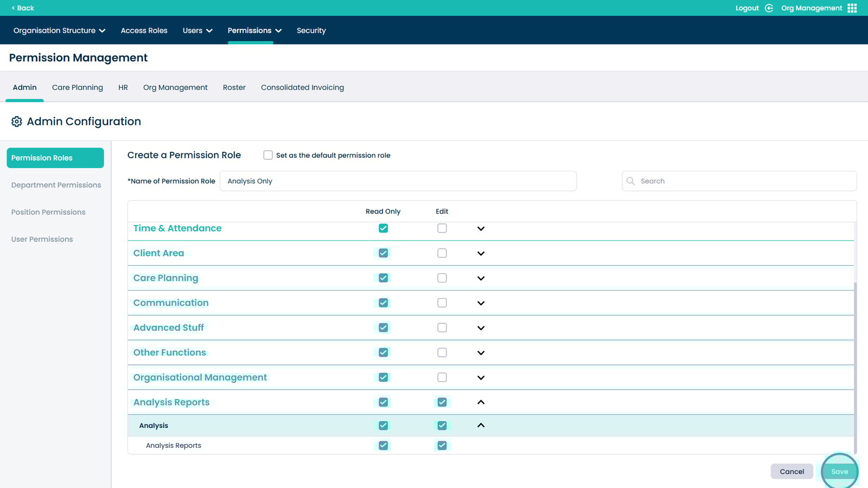
Task: Check Edit box for Client Area
Action: [x=442, y=253]
